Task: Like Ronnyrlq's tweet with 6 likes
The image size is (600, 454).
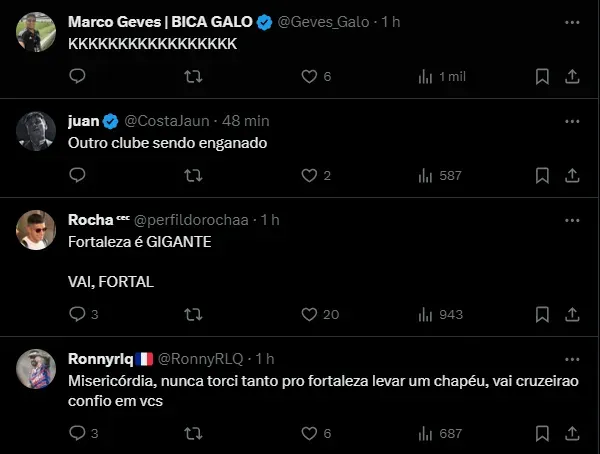Action: [x=310, y=433]
